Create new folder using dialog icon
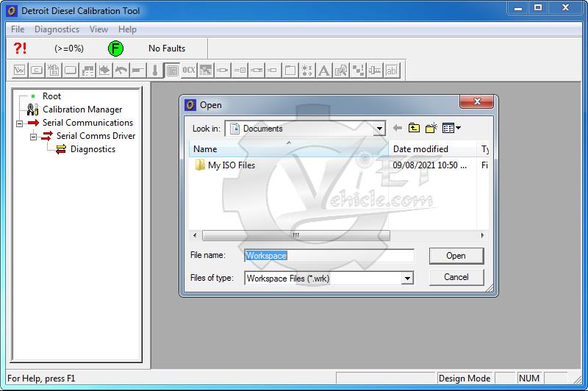The image size is (588, 391). pyautogui.click(x=431, y=129)
